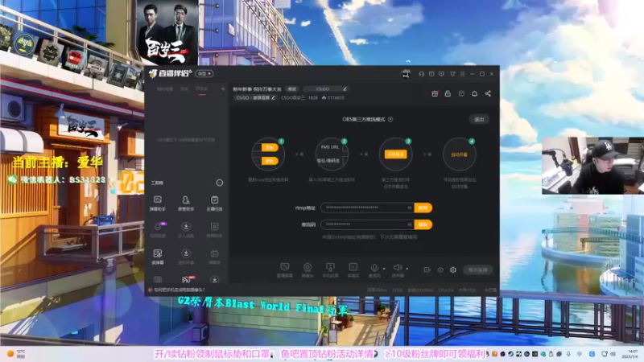Image resolution: width=644 pixels, height=362 pixels.
Task: Click the 退出 button to leave OBS mode
Action: 479,119
